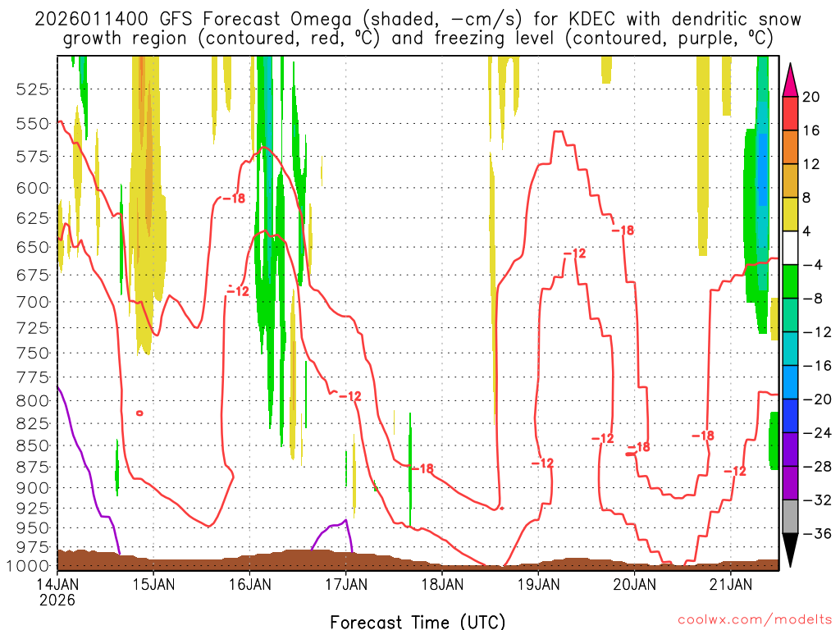Viewport: 840px width, 630px height.
Task: Click the white -4-to-4 colorbar segment
Action: pyautogui.click(x=790, y=248)
